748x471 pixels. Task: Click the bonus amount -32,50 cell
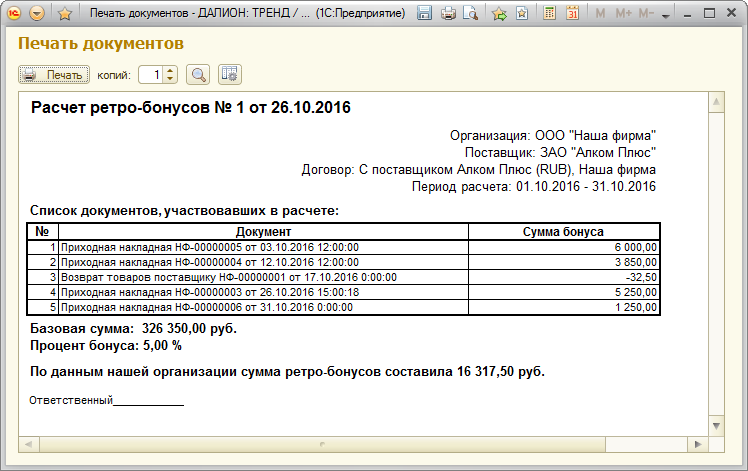[563, 277]
